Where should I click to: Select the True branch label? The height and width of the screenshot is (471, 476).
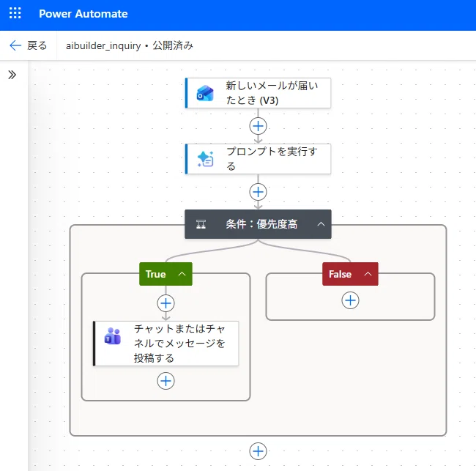point(156,274)
